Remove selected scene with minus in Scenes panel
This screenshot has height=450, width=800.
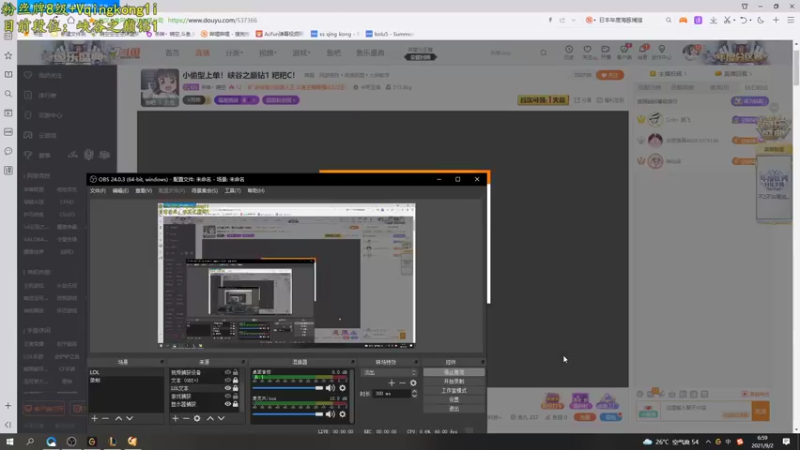[106, 418]
